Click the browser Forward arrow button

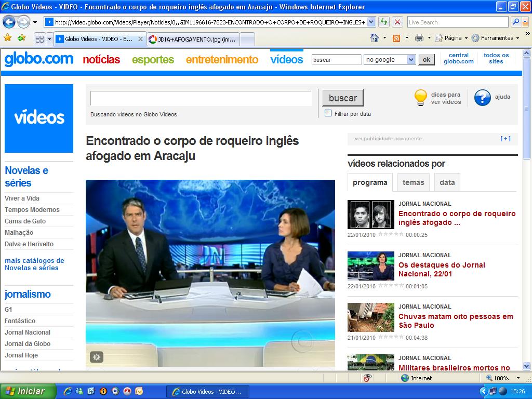(23, 22)
